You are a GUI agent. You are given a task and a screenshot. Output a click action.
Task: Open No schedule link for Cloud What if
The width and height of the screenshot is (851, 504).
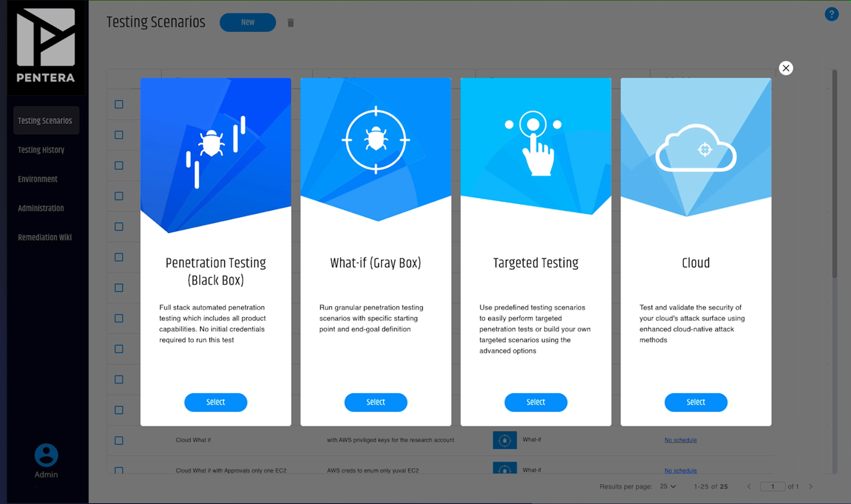coord(680,440)
